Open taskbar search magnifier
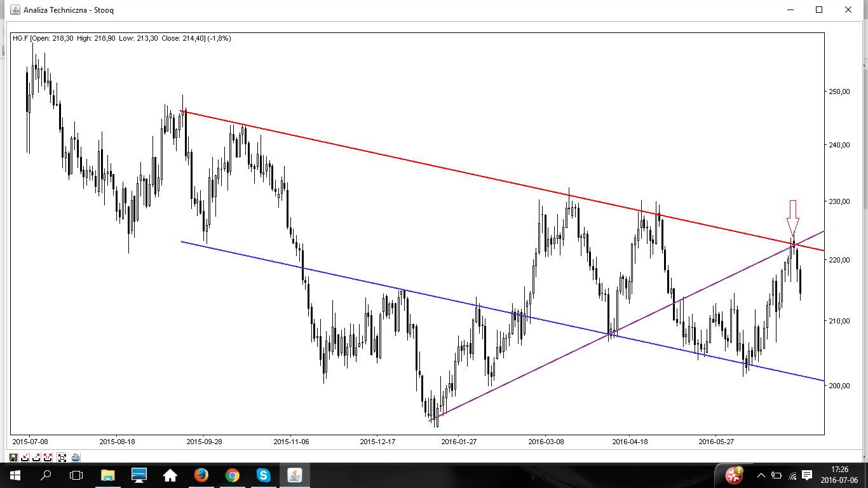The height and width of the screenshot is (488, 868). [x=46, y=475]
